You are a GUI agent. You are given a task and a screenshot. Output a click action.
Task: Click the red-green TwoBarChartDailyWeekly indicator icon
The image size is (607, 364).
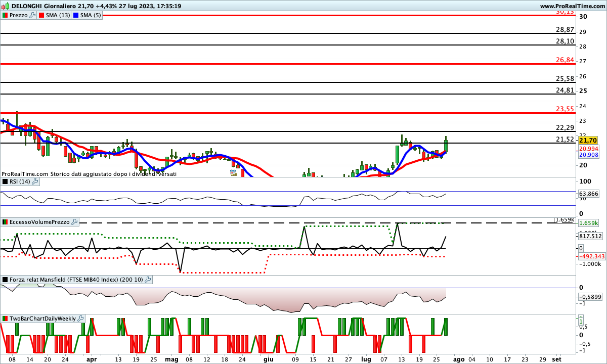5,318
